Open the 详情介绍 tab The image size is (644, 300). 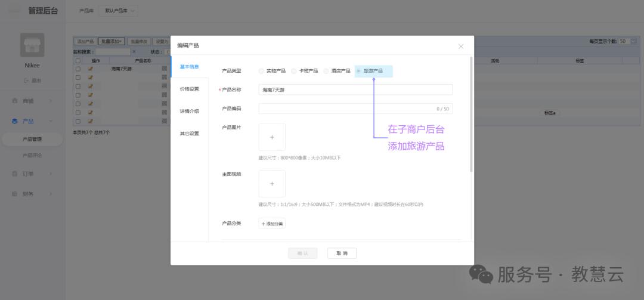click(x=190, y=112)
